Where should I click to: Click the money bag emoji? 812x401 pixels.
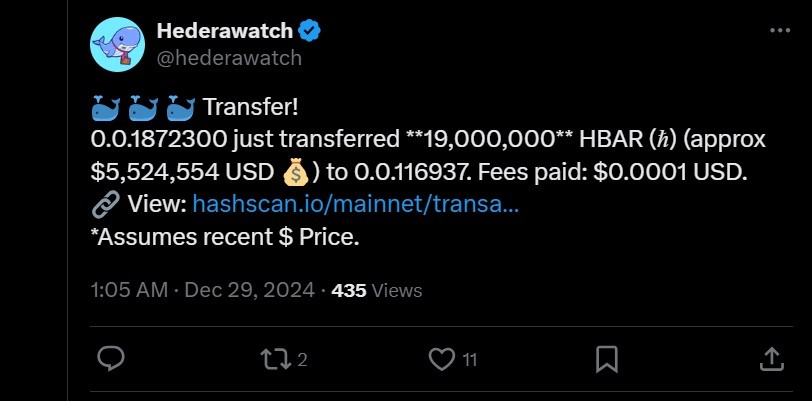coord(295,171)
